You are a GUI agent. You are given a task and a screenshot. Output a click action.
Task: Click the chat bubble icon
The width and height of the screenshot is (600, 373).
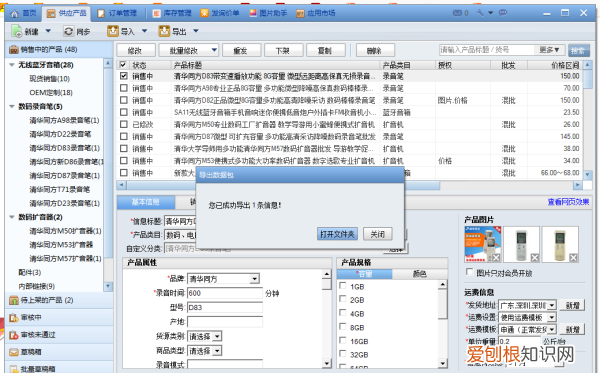coord(503,13)
